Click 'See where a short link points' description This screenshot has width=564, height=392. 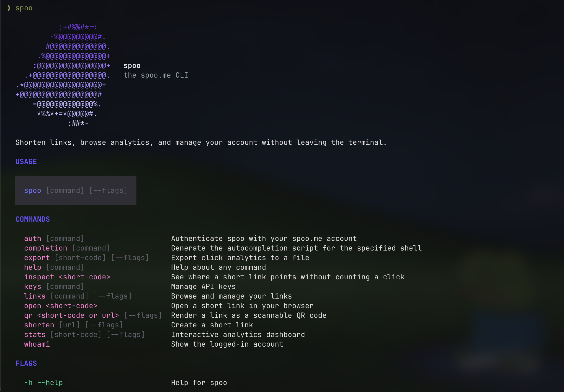click(288, 277)
